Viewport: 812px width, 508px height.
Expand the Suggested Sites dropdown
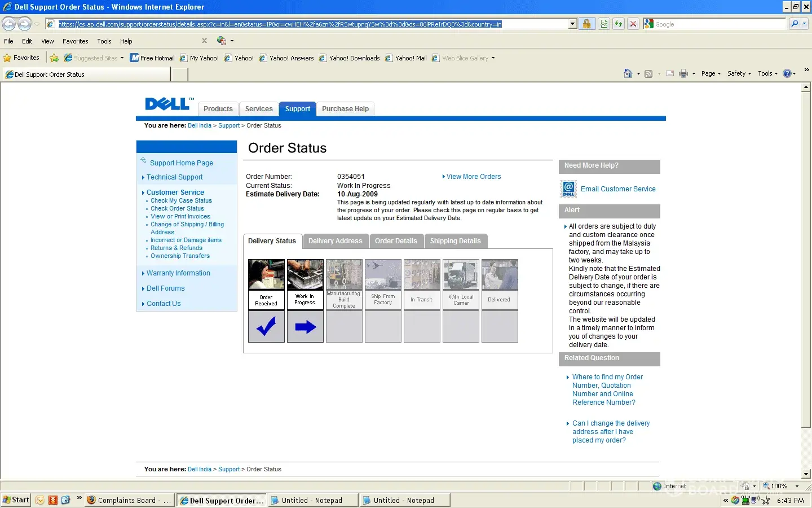[x=122, y=58]
